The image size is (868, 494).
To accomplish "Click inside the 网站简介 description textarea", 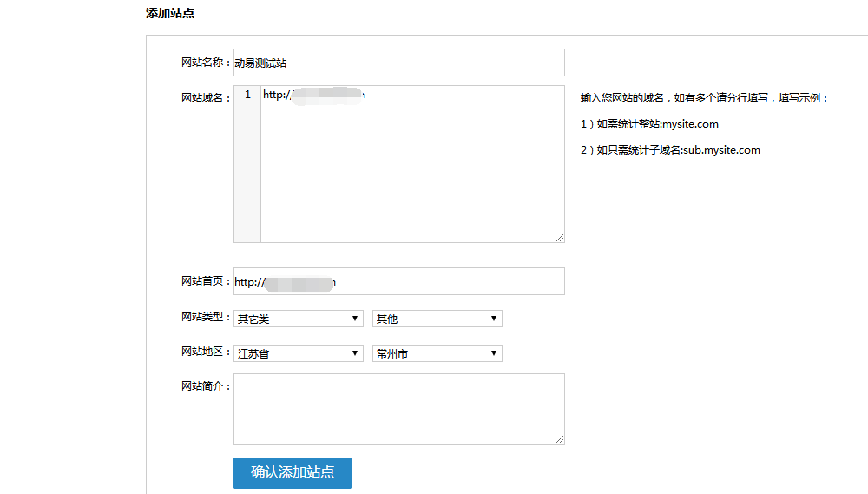I will tap(398, 409).
